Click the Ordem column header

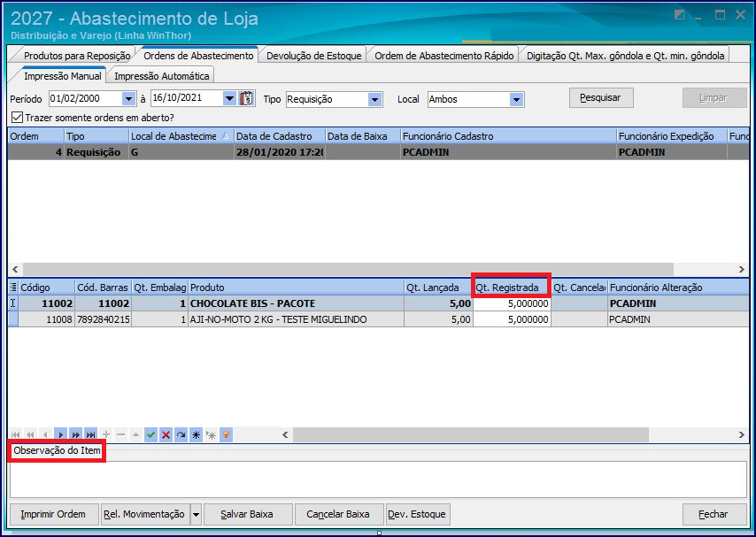coord(35,136)
